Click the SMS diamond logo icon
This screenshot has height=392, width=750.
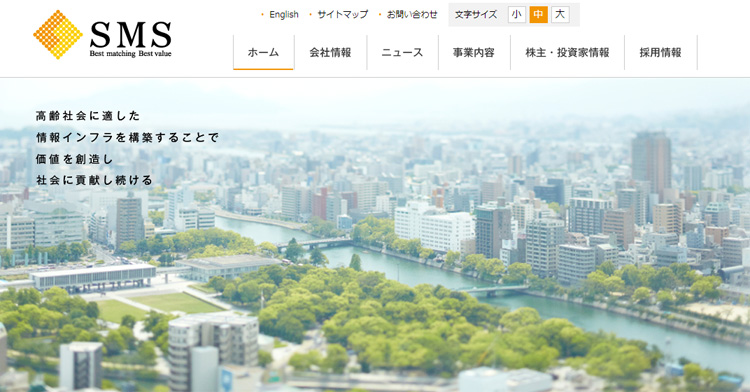click(57, 35)
